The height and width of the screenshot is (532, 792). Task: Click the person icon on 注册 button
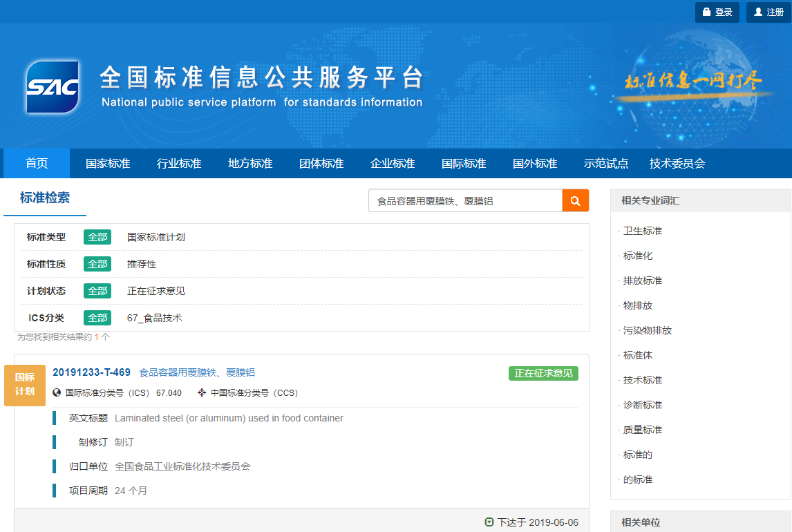[759, 12]
